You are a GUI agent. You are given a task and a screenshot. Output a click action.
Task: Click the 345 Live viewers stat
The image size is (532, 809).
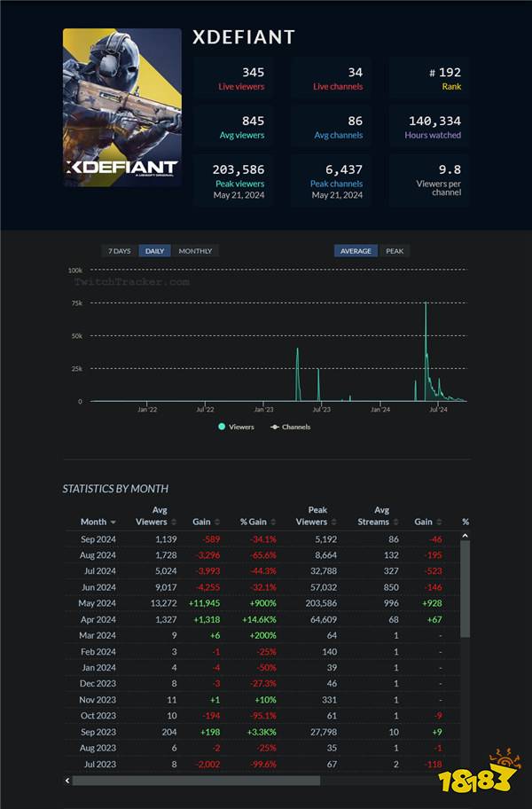(233, 78)
